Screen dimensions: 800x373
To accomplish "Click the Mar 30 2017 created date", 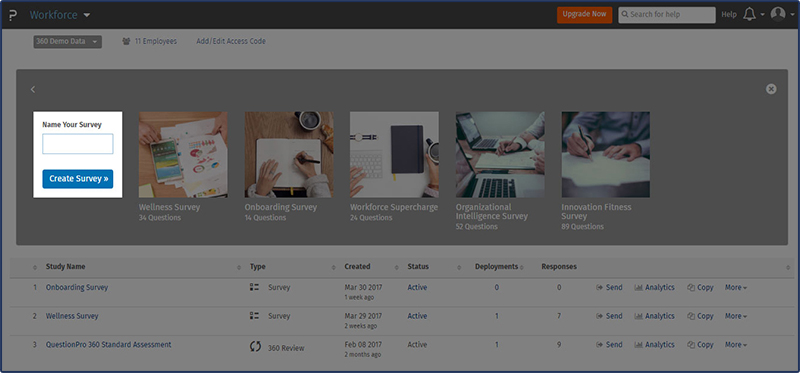I will 363,287.
